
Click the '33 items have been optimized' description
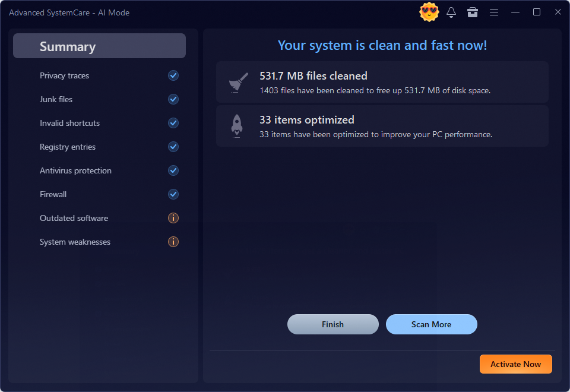point(376,135)
